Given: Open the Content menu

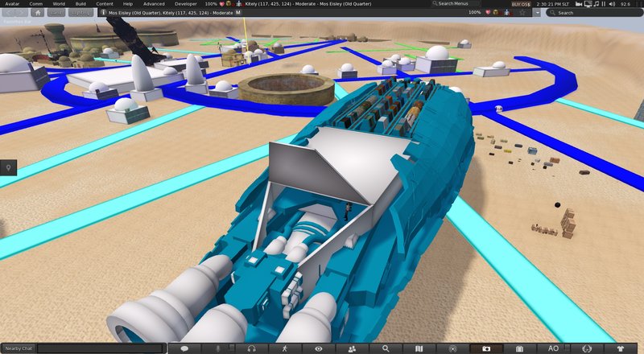Looking at the screenshot, I should (105, 4).
